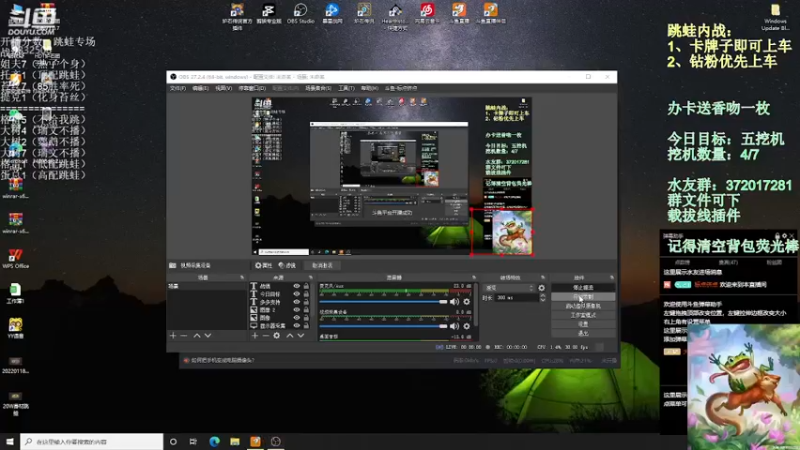
Task: Adjust the first mixer channel volume slider
Action: [383, 302]
